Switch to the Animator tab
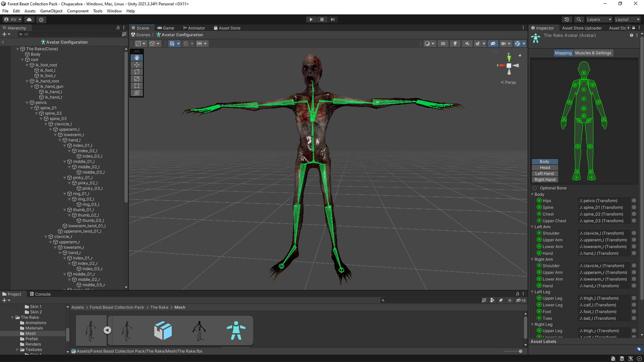The height and width of the screenshot is (362, 644). (x=194, y=28)
